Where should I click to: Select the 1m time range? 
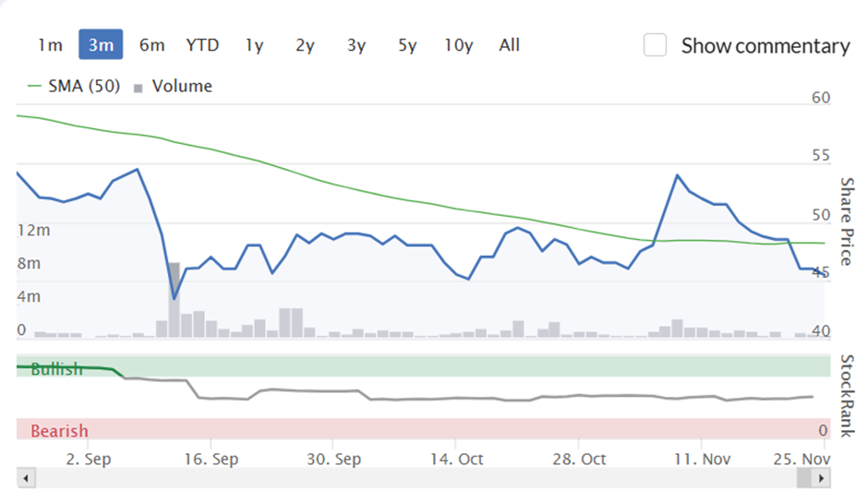[x=50, y=45]
